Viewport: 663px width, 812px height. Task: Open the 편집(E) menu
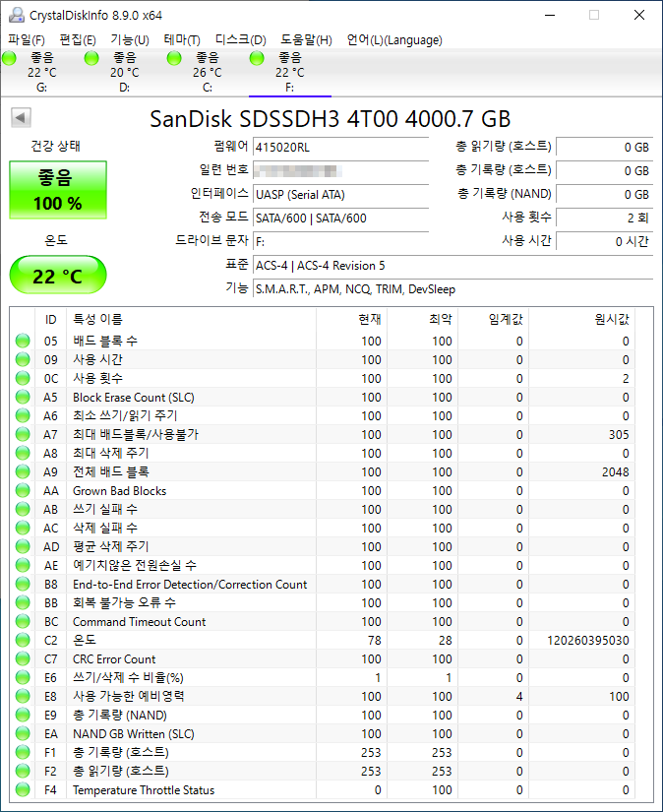(78, 40)
